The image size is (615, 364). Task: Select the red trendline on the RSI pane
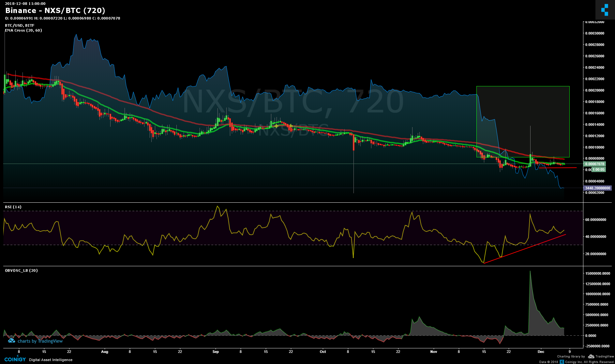tap(525, 249)
